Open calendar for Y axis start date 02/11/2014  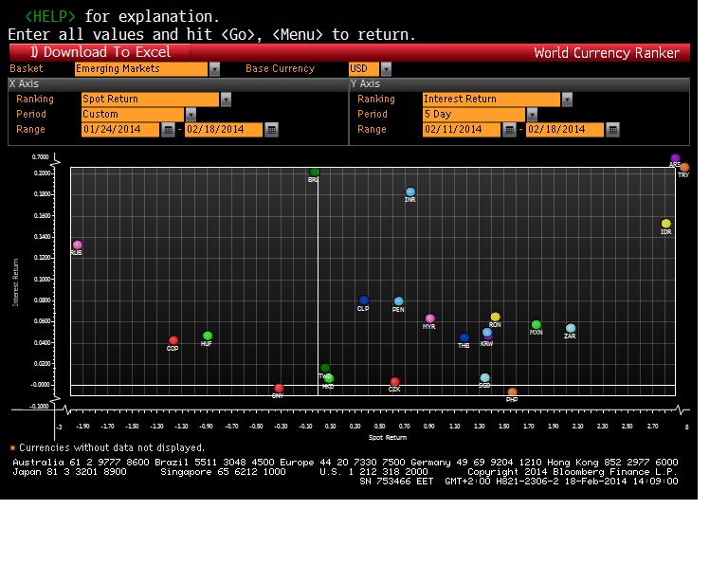[509, 130]
